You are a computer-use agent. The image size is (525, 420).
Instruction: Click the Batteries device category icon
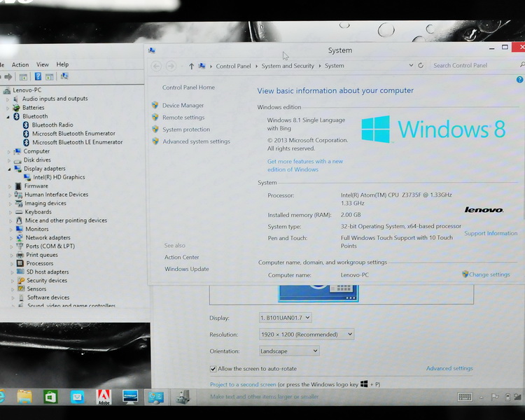(x=15, y=108)
